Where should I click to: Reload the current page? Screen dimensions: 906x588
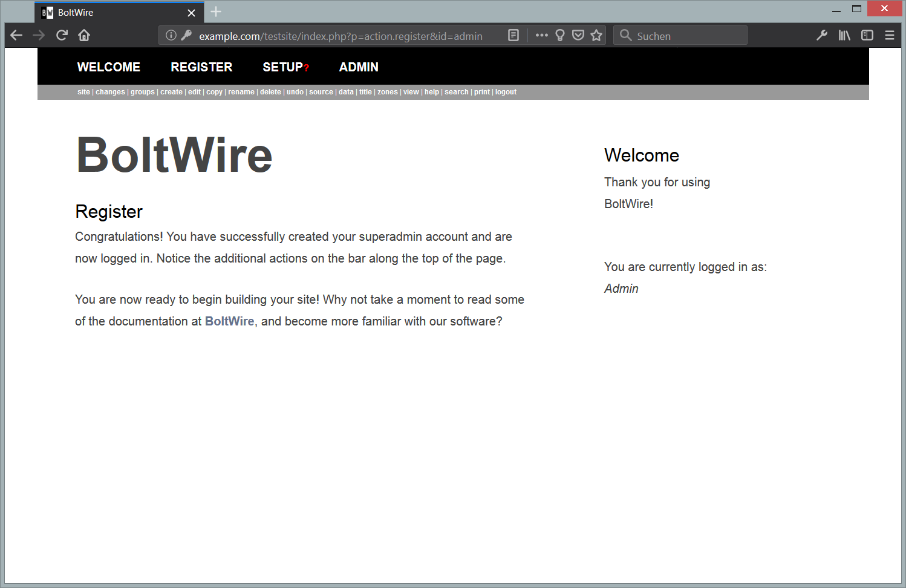[62, 35]
